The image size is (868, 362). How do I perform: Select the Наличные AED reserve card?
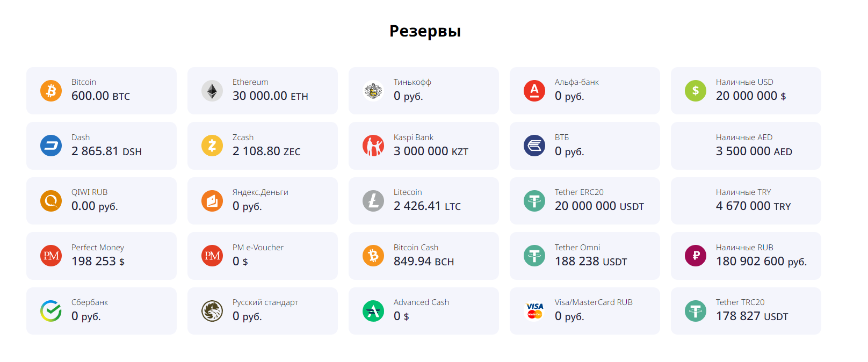[746, 146]
